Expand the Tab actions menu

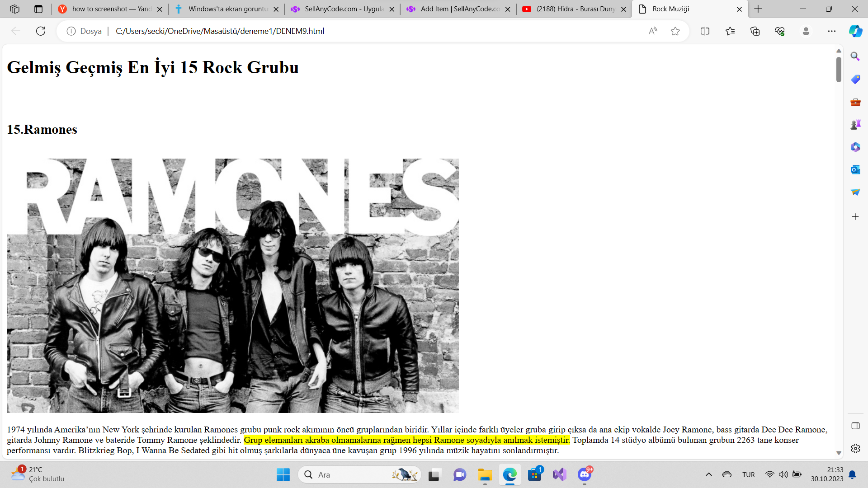38,9
